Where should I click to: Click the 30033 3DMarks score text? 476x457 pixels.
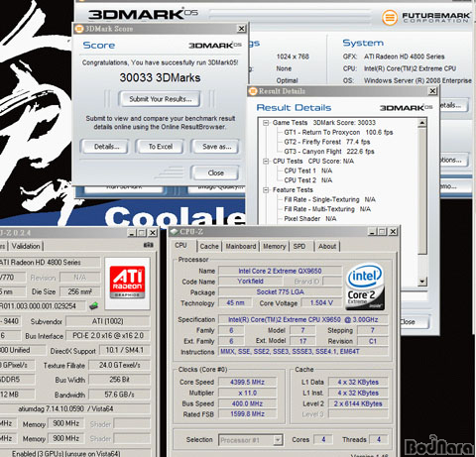[160, 77]
